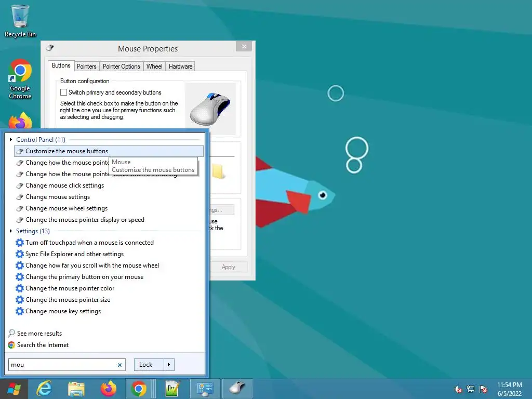Open 'Change how far you scroll with the mouse wheel'

click(92, 265)
